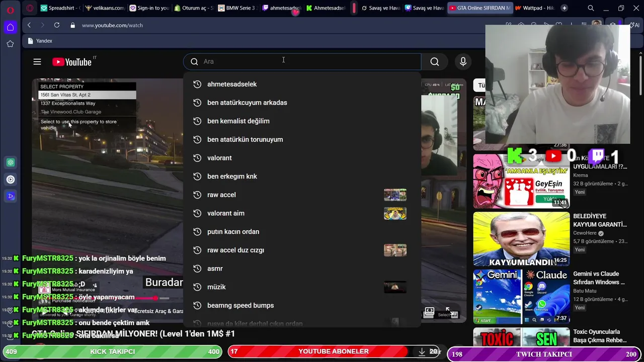Open the CewoHere channel name
The width and height of the screenshot is (644, 362).
(585, 233)
